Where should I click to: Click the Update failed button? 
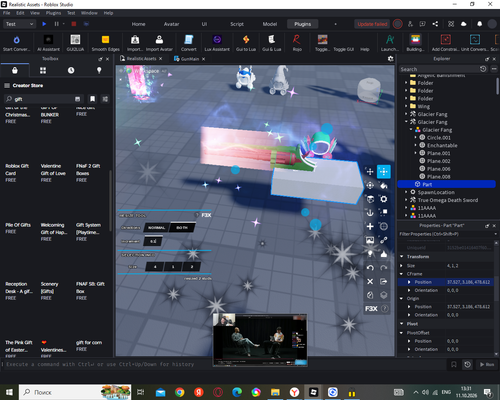pyautogui.click(x=372, y=24)
